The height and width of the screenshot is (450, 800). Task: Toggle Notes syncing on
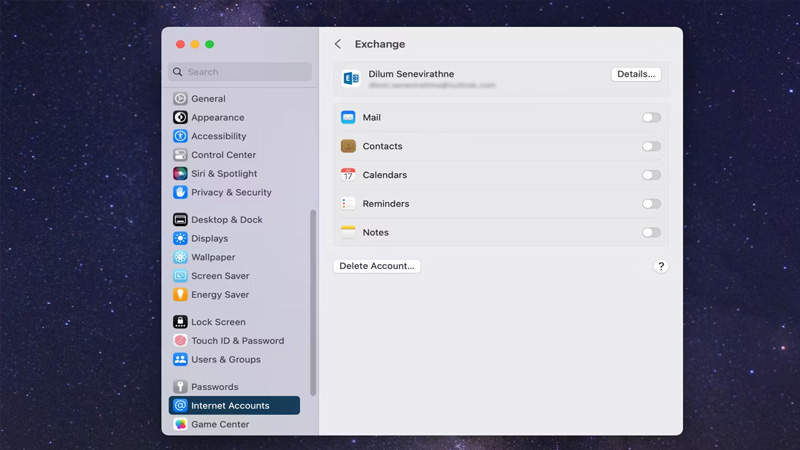[651, 233]
